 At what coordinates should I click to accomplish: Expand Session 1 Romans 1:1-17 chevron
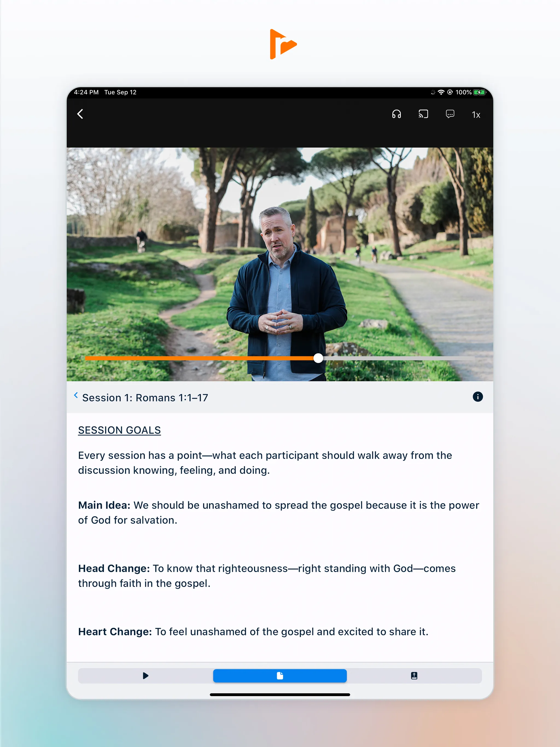click(x=75, y=396)
